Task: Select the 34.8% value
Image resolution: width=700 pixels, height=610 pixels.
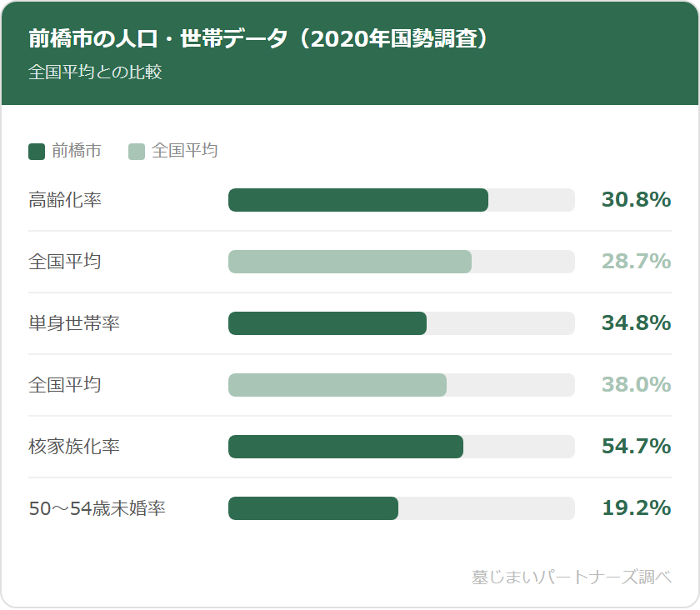Action: 636,323
